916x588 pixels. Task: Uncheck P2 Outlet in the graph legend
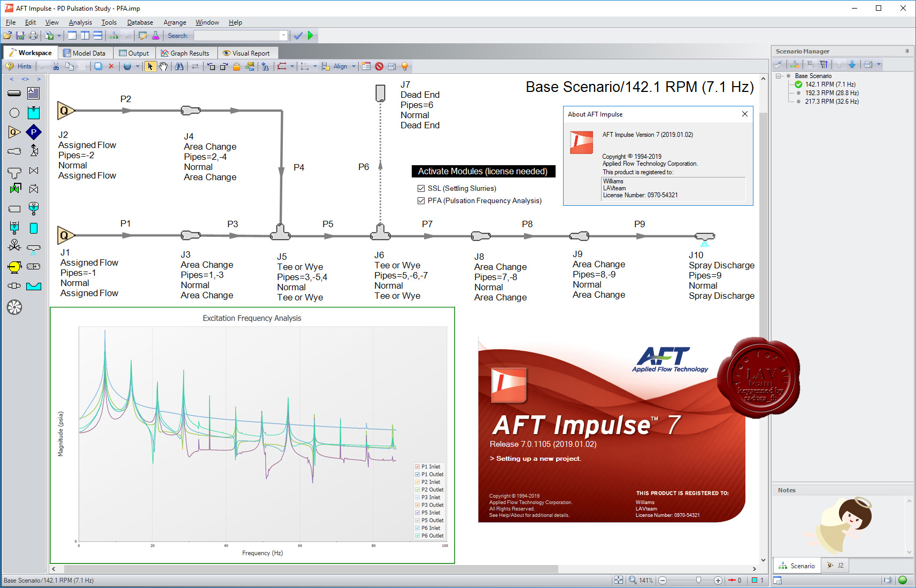click(x=418, y=490)
